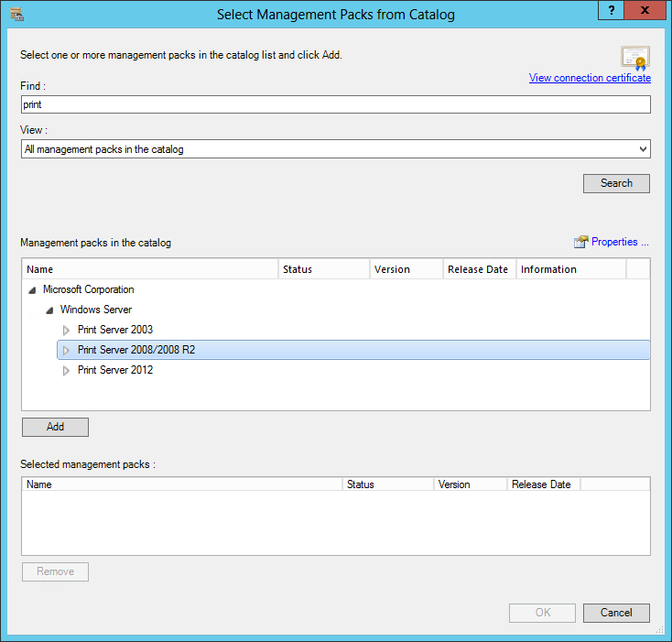
Task: Select Print Server 2003 row
Action: [x=114, y=330]
